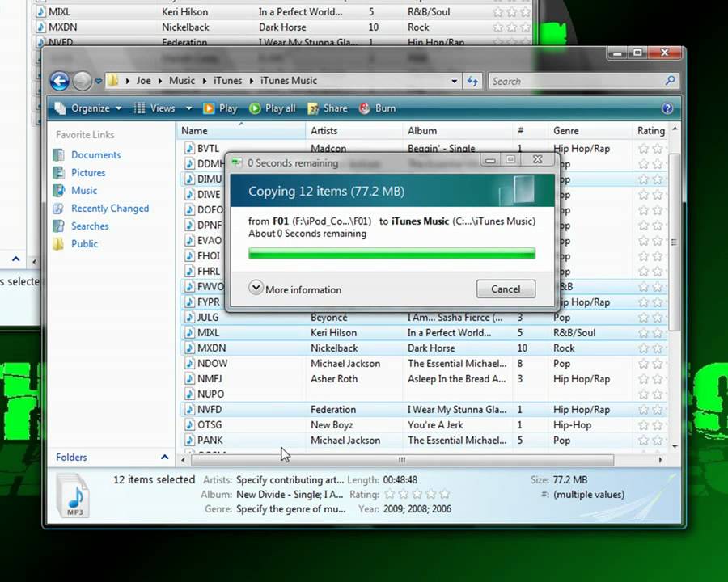Click Play all in the toolbar

(273, 108)
